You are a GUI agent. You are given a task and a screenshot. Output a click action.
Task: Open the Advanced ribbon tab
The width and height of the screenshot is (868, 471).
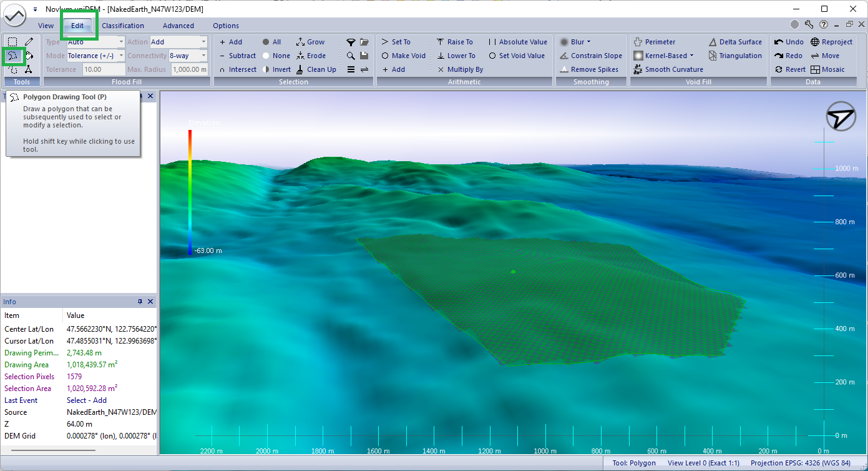(x=178, y=26)
